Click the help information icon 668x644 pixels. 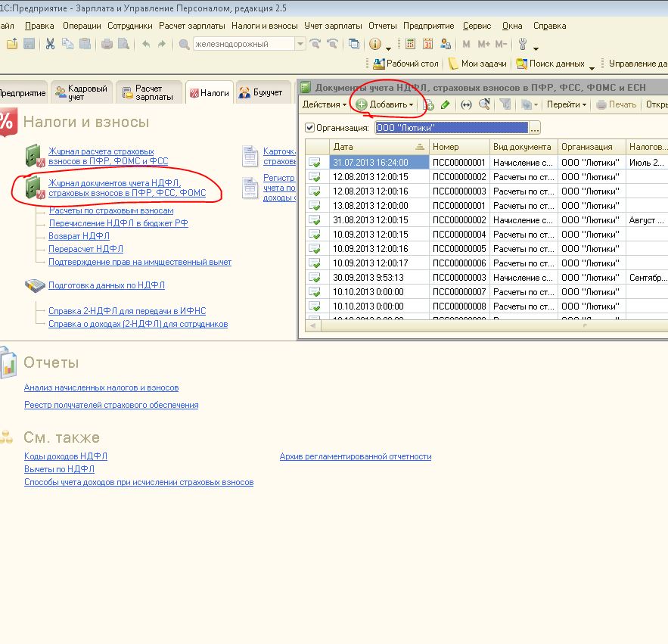(x=376, y=44)
